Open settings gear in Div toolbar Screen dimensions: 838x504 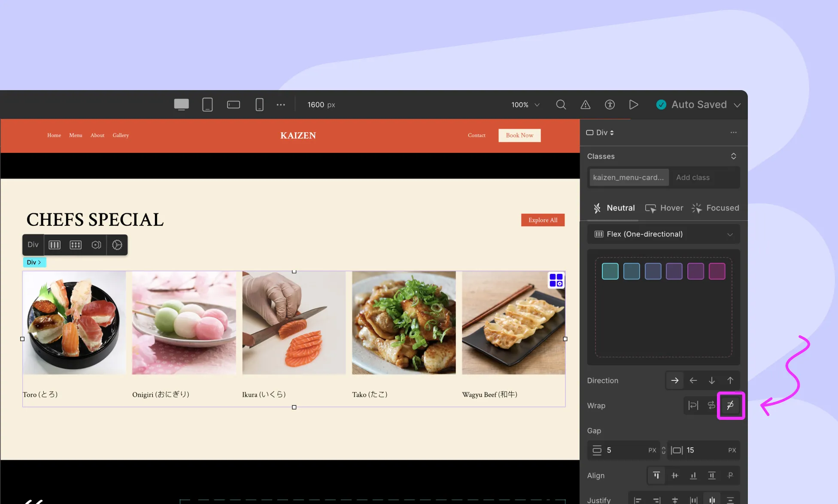[x=117, y=245]
